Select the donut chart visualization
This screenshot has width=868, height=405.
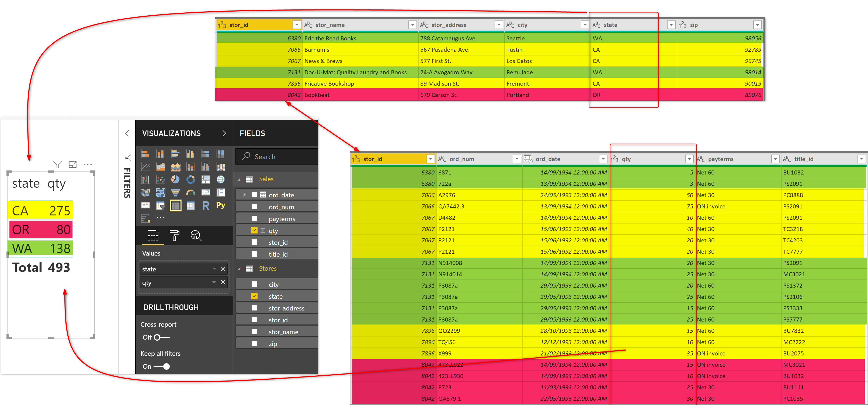coord(191,180)
